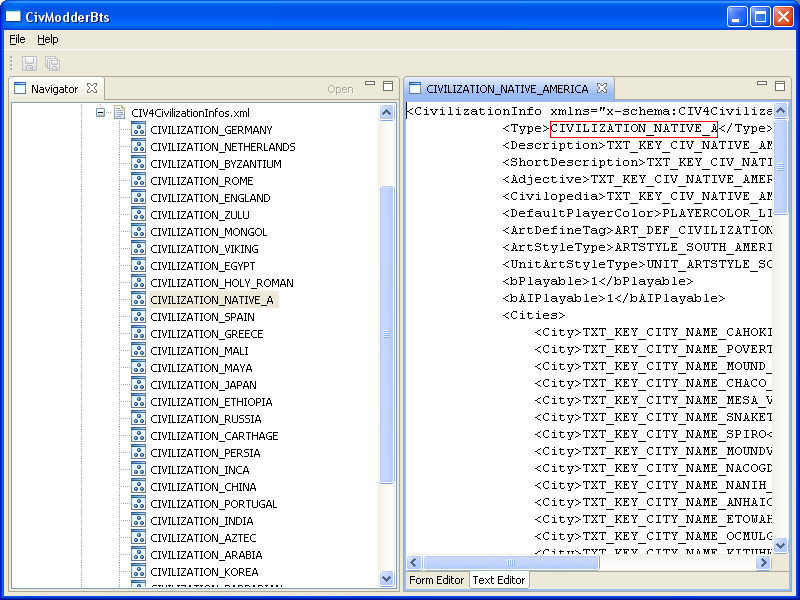Click the Open button in Navigator

click(340, 89)
